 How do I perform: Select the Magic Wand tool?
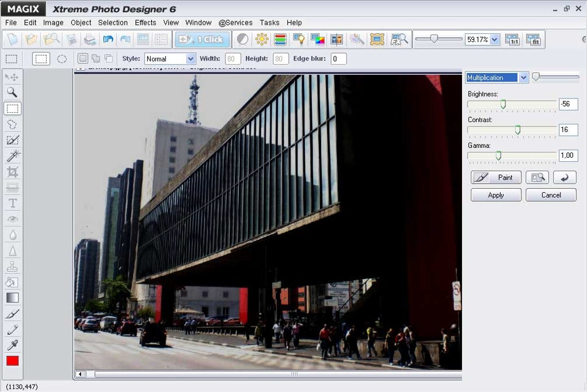pos(12,155)
